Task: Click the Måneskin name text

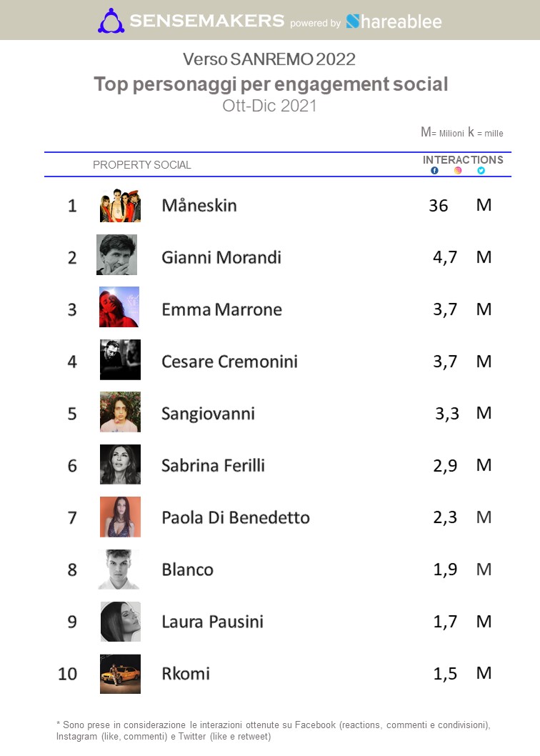Action: pyautogui.click(x=199, y=206)
